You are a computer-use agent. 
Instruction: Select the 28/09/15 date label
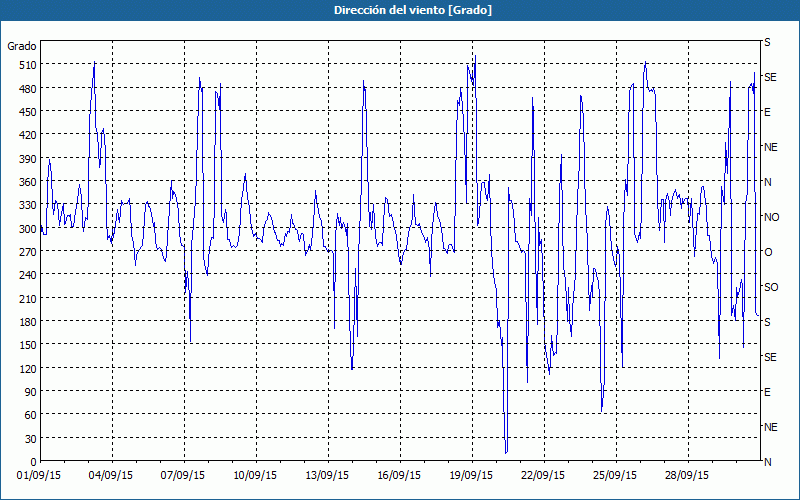(x=687, y=476)
